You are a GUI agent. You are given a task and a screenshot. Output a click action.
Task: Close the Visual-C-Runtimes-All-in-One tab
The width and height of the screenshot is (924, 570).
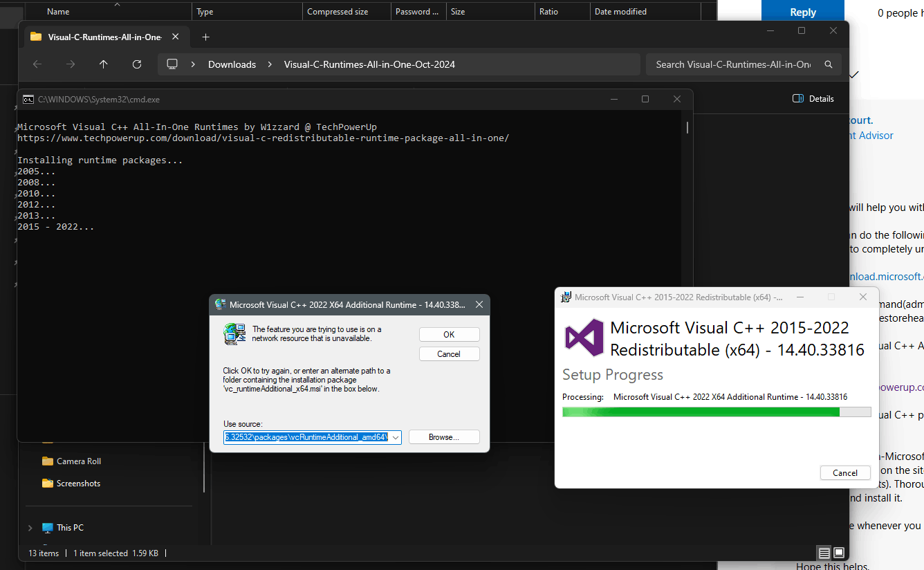pos(176,37)
